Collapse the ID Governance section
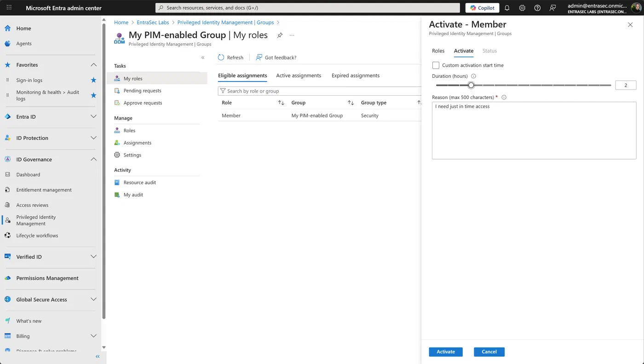 pyautogui.click(x=93, y=159)
